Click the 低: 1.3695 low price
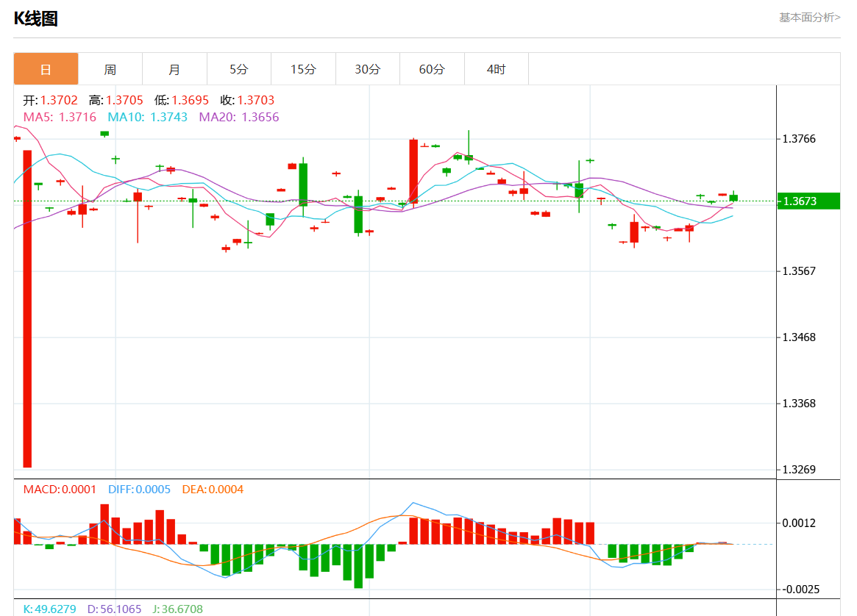The height and width of the screenshot is (616, 857). click(x=182, y=100)
